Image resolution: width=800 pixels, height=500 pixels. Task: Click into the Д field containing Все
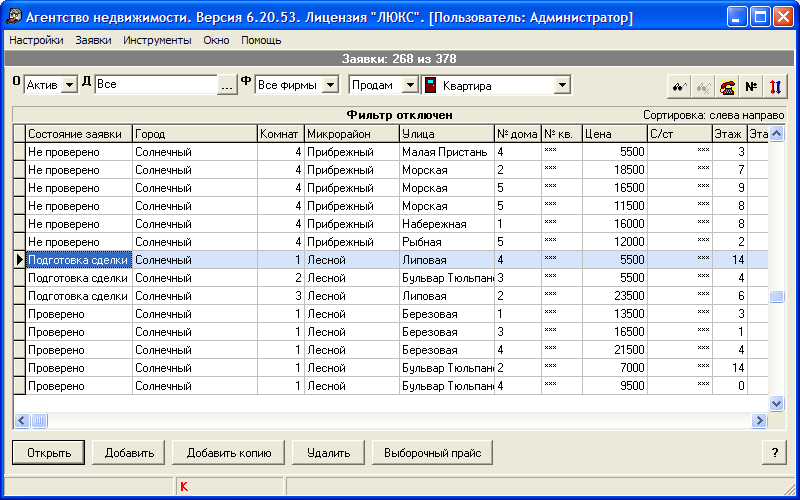156,85
